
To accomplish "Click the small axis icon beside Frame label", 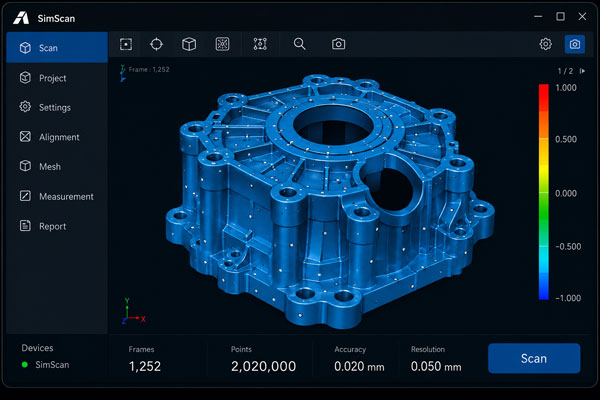I will coord(123,73).
